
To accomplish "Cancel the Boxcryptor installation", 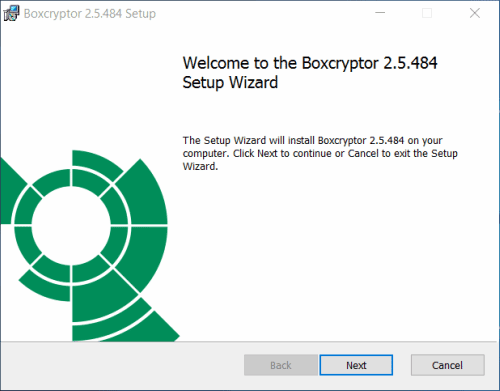I will (447, 365).
